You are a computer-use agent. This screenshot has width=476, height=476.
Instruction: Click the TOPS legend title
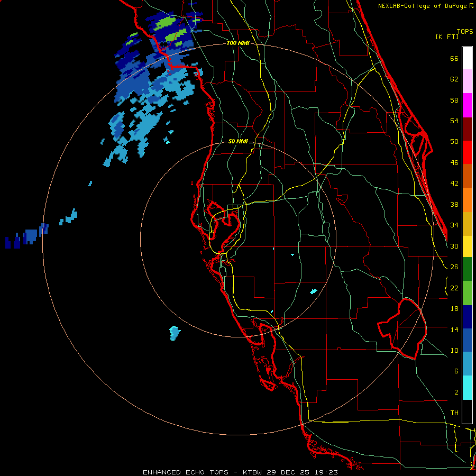pos(465,31)
